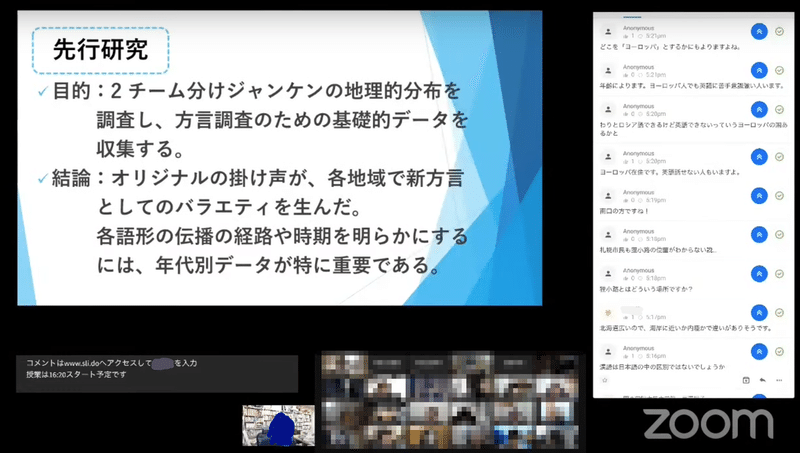Click the 5:17pm timestamp

click(656, 317)
